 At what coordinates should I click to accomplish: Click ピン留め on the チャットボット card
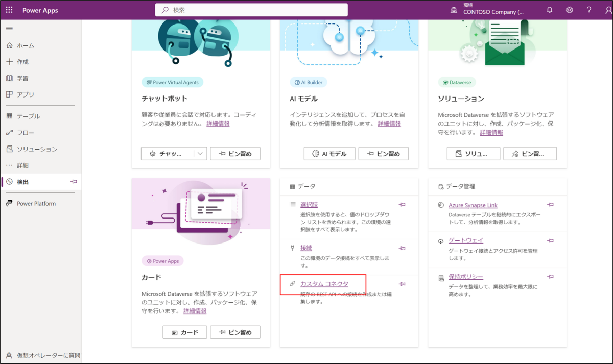pyautogui.click(x=235, y=154)
